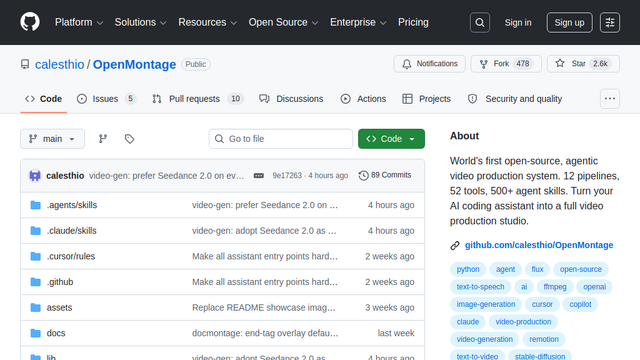The width and height of the screenshot is (640, 360).
Task: Click the docs folder icon
Action: (x=36, y=333)
